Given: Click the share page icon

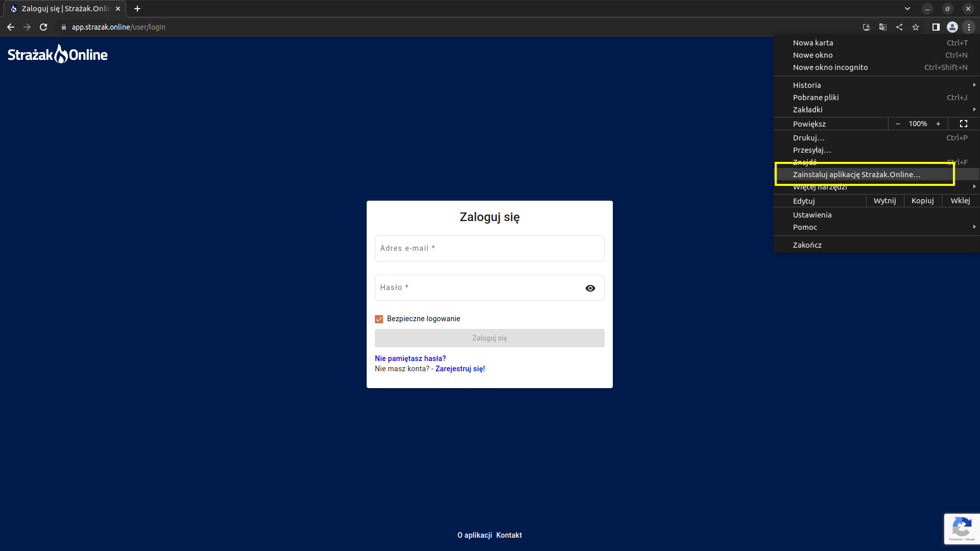Looking at the screenshot, I should tap(899, 27).
